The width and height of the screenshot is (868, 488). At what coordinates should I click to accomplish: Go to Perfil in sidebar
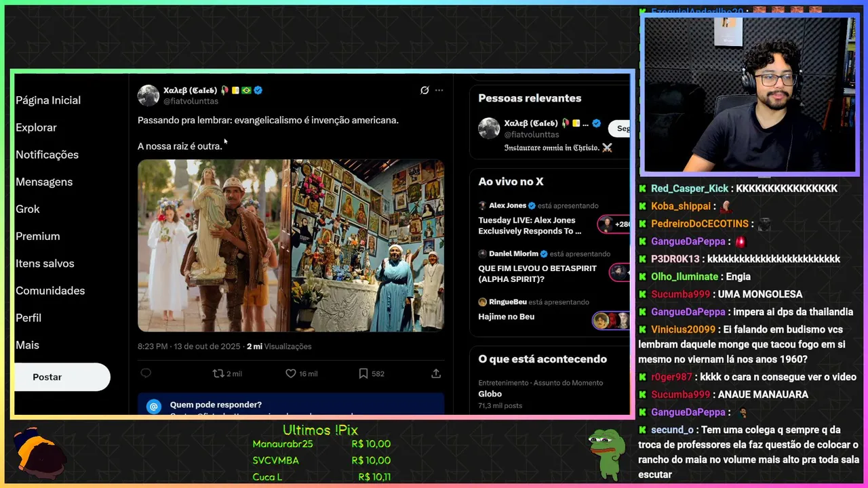point(28,317)
